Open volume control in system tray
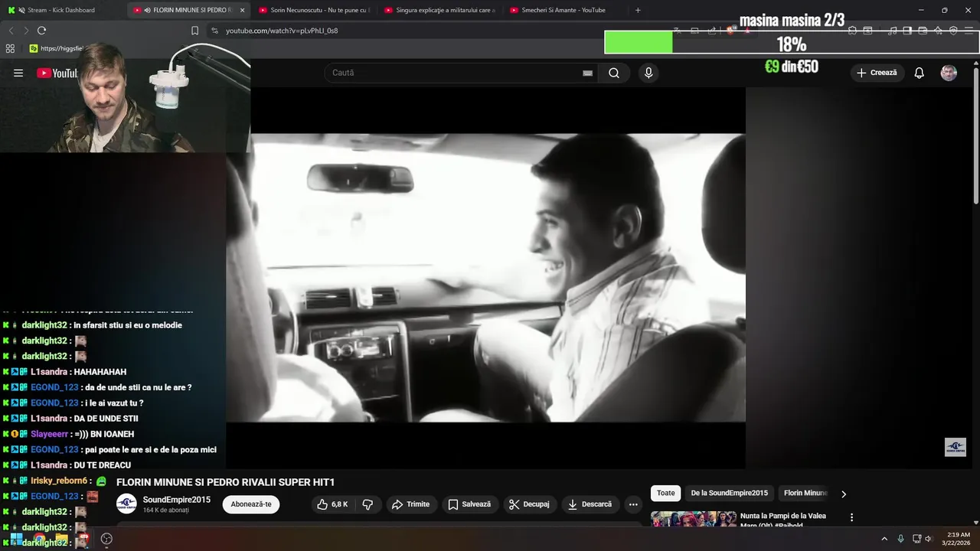Image resolution: width=980 pixels, height=551 pixels. coord(928,539)
